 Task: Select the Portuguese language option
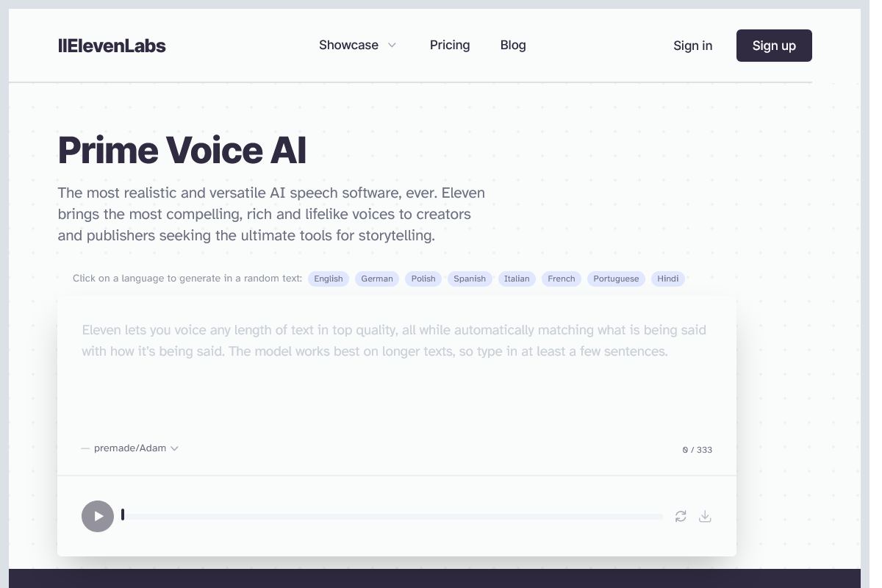click(616, 279)
